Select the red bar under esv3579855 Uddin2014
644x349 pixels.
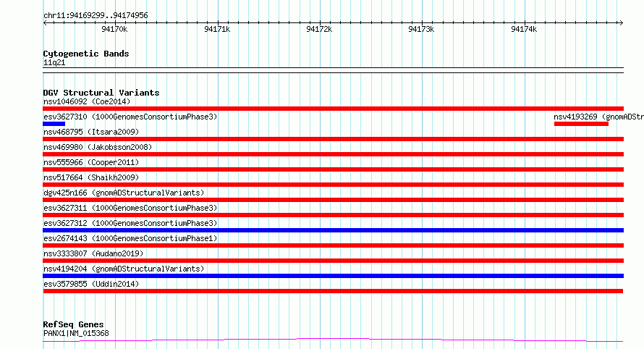333,291
